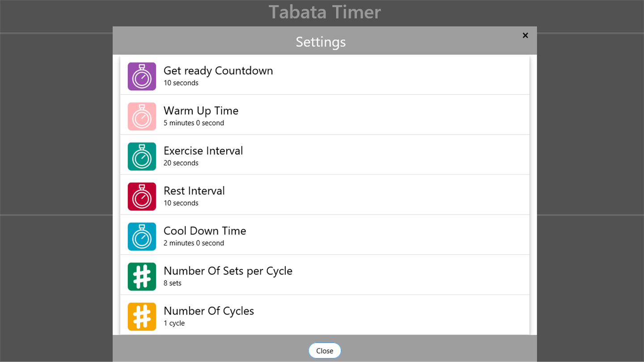Click the green Number Of Sets hash icon
The height and width of the screenshot is (362, 644).
coord(142,277)
